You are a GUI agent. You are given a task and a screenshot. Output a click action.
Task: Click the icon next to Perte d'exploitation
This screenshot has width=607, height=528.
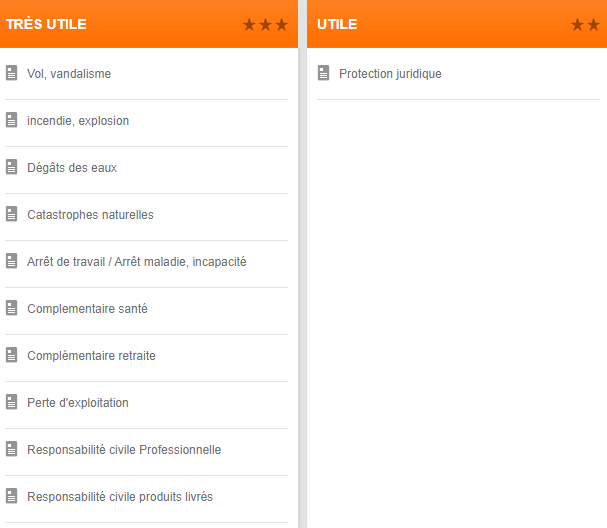[11, 402]
